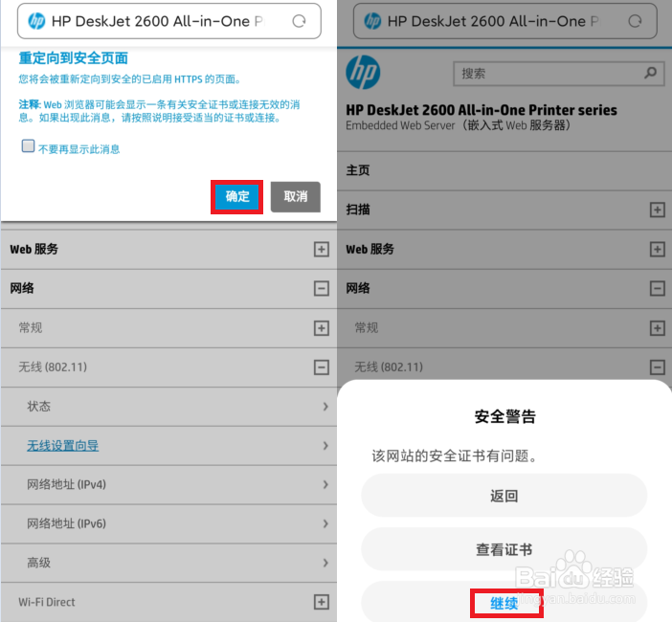
Task: Click 查看证书 in the security warning
Action: coord(504,549)
